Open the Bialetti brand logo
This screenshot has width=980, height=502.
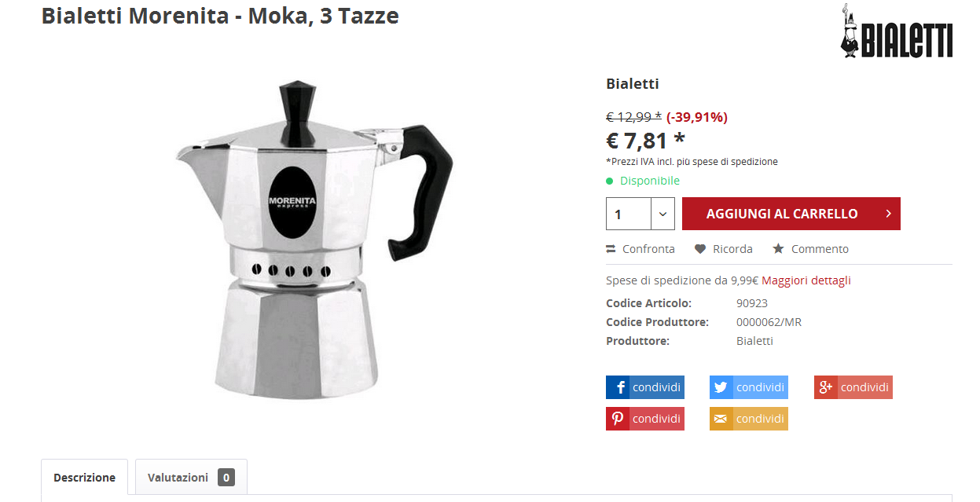897,31
